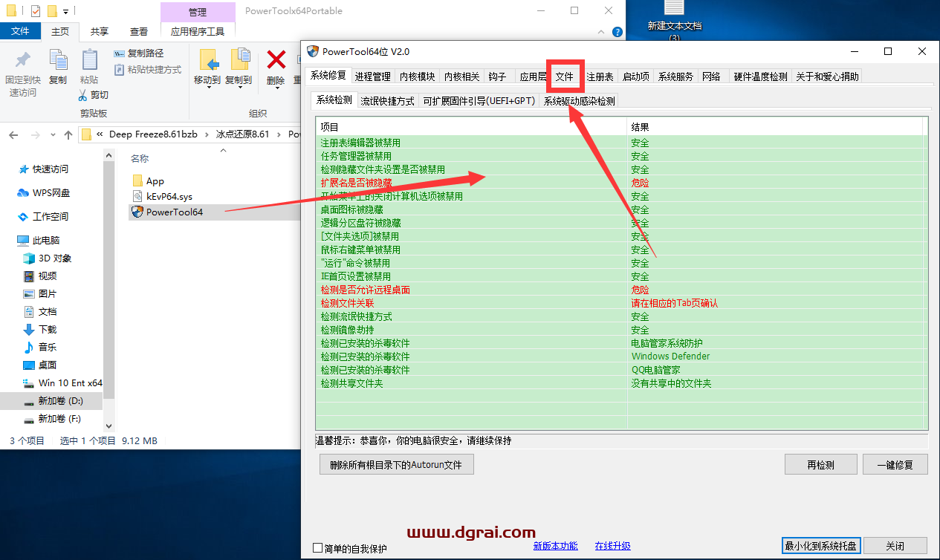Click the Explorer help question mark icon
Image resolution: width=940 pixels, height=560 pixels.
[617, 32]
